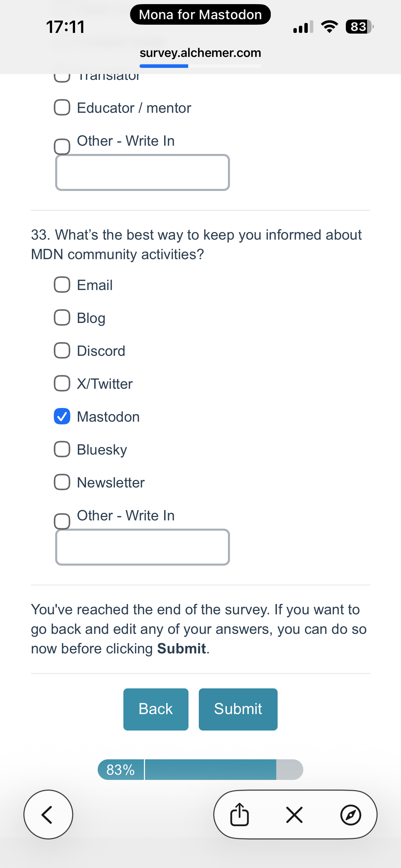Select the Bluesky checkbox
The image size is (401, 868).
62,449
